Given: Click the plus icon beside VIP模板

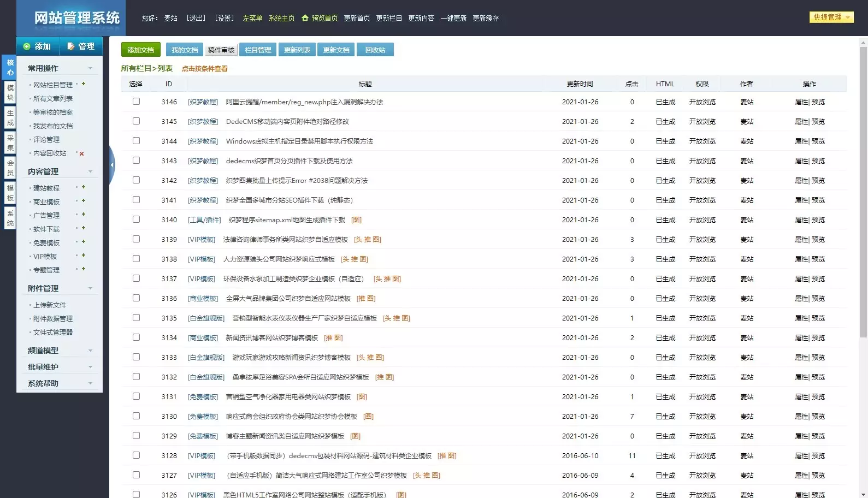Looking at the screenshot, I should coord(84,256).
